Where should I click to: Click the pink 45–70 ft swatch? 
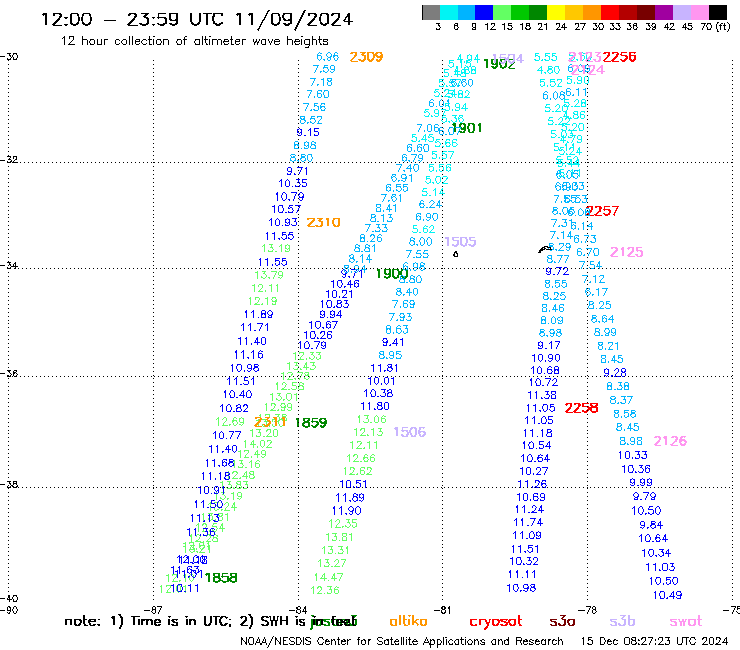(699, 12)
